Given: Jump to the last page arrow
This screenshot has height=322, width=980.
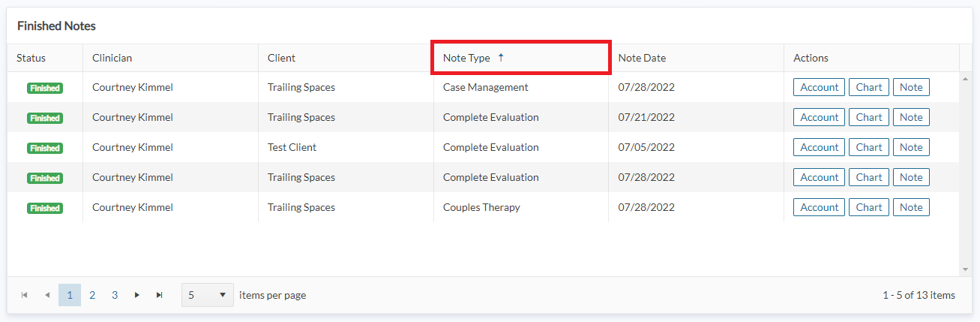Looking at the screenshot, I should 159,295.
